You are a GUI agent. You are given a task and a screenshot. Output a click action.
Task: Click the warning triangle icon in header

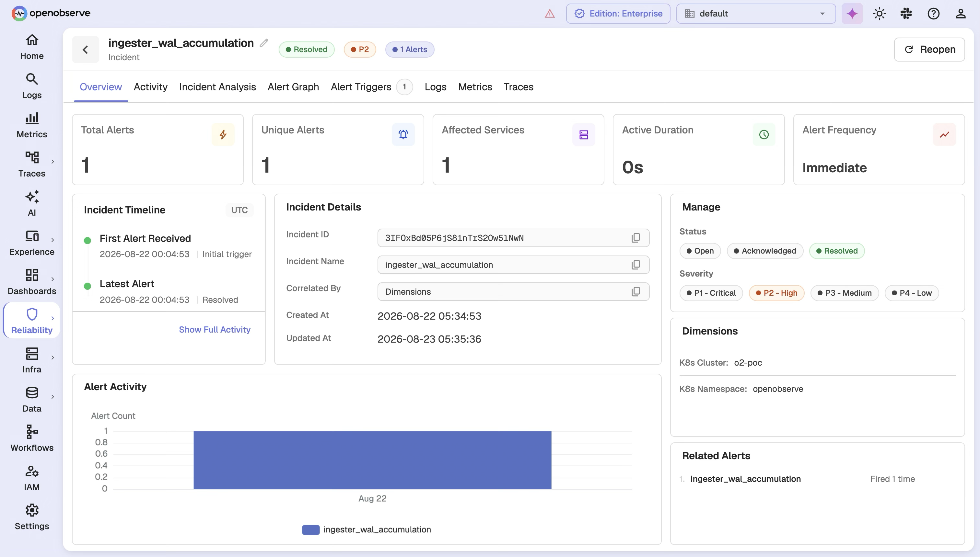pyautogui.click(x=550, y=14)
